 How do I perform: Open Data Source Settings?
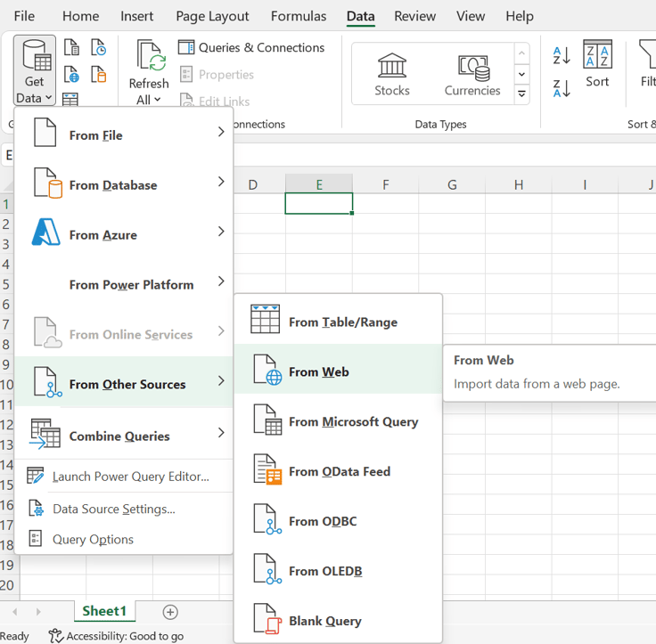[113, 509]
